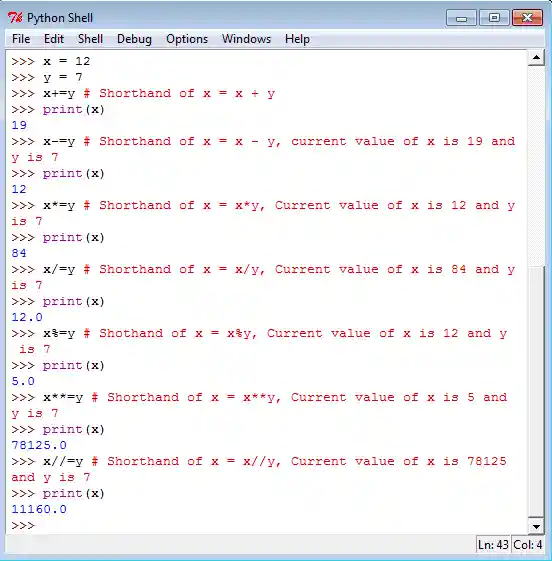Screen dimensions: 552x561
Task: Click the 'x+=y' statement
Action: coord(59,93)
